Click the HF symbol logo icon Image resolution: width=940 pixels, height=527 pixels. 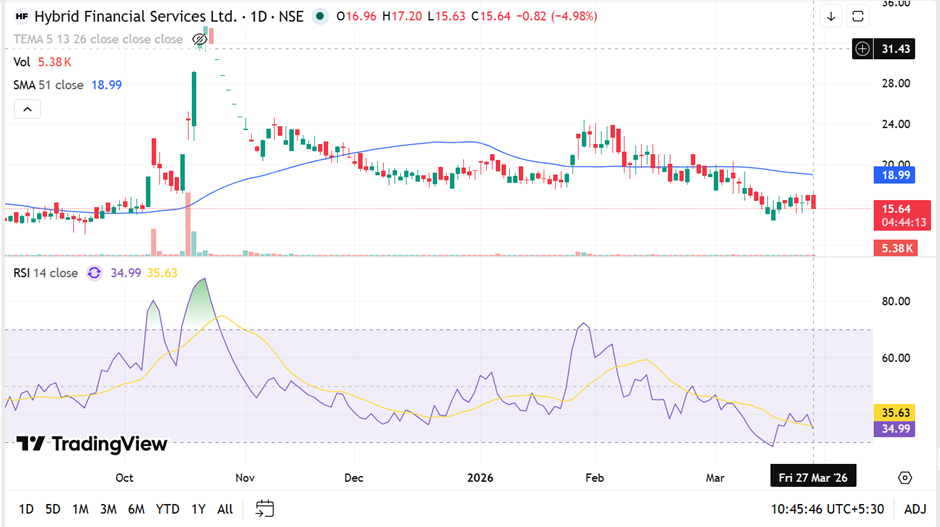(22, 16)
